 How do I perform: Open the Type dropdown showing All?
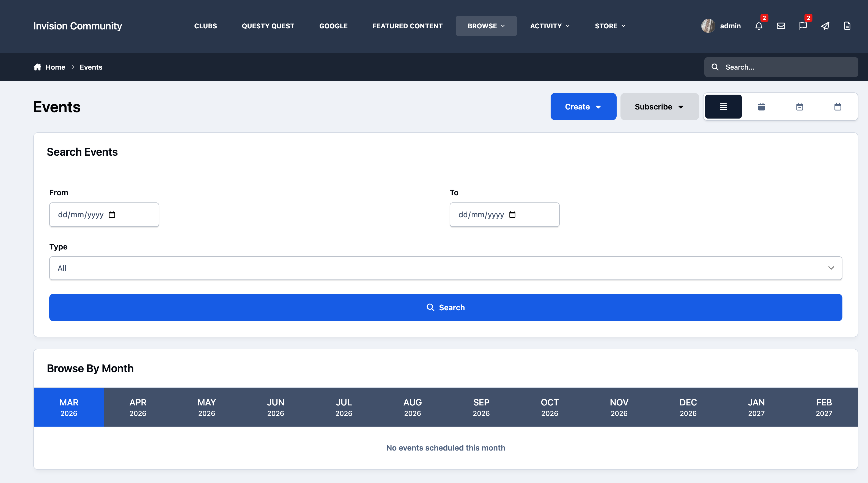tap(446, 268)
